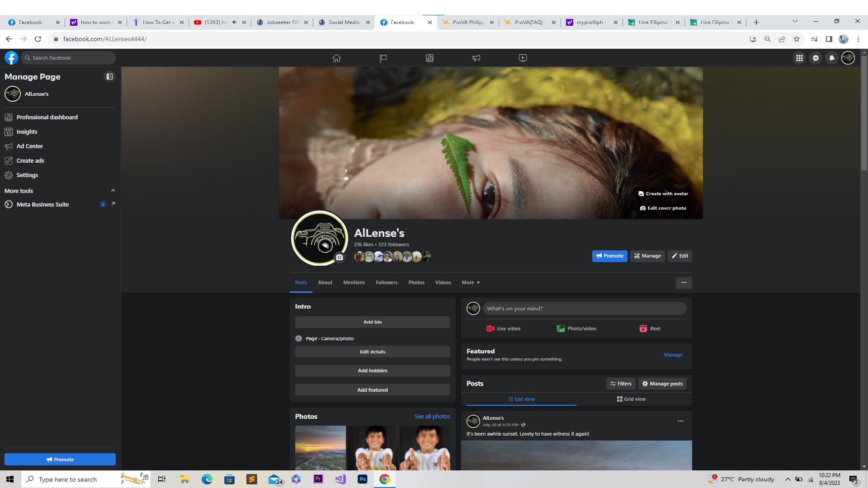This screenshot has height=488, width=868.
Task: Switch posts to Grid view
Action: [631, 399]
